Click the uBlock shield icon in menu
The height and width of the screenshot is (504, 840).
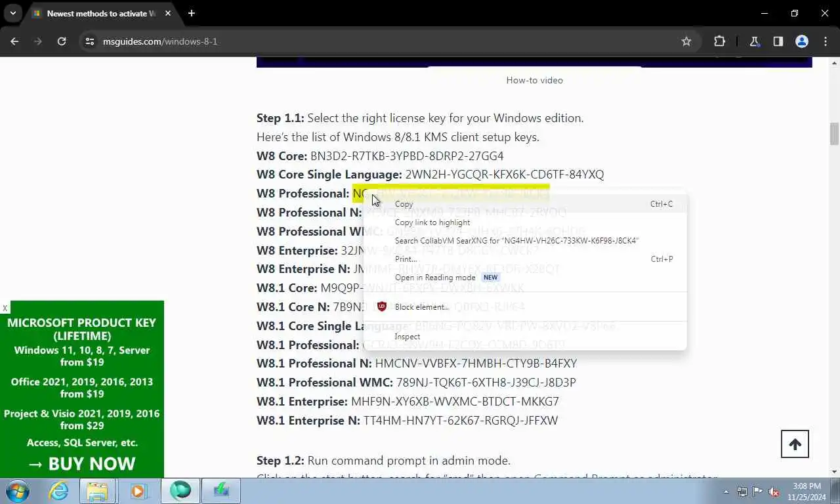[382, 306]
